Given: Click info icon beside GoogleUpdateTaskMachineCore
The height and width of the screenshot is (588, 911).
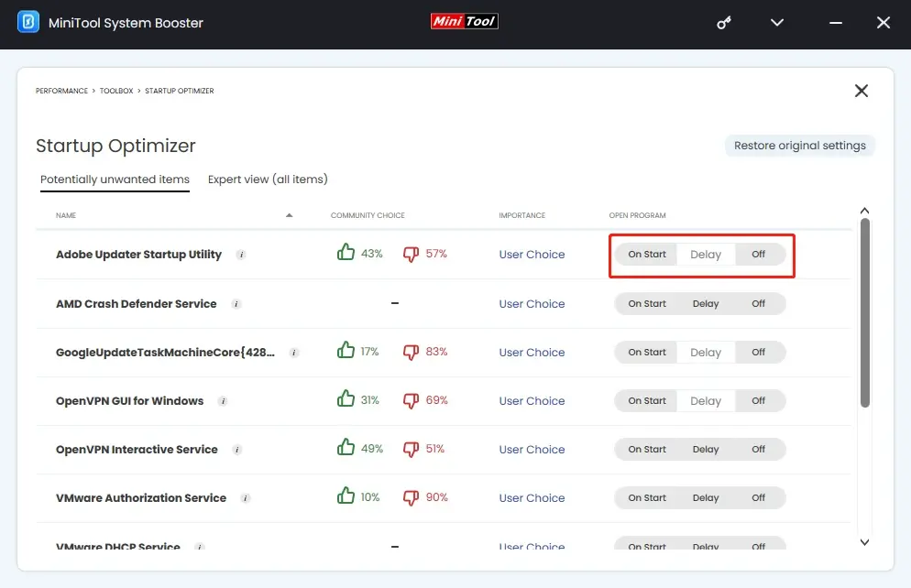Looking at the screenshot, I should [294, 353].
